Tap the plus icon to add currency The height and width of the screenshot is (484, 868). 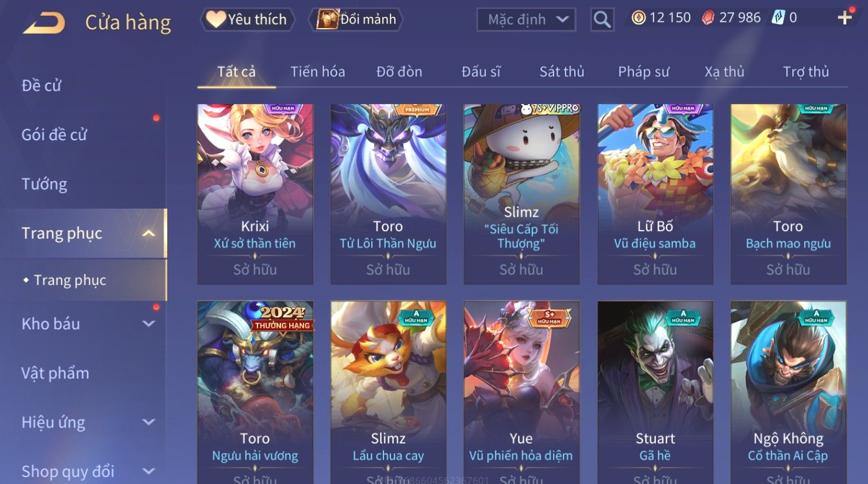844,18
